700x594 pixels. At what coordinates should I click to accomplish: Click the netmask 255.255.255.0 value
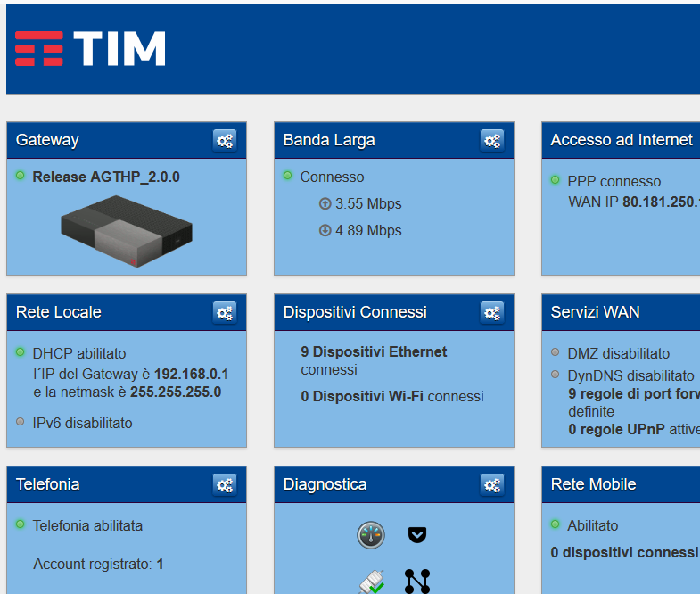[176, 392]
